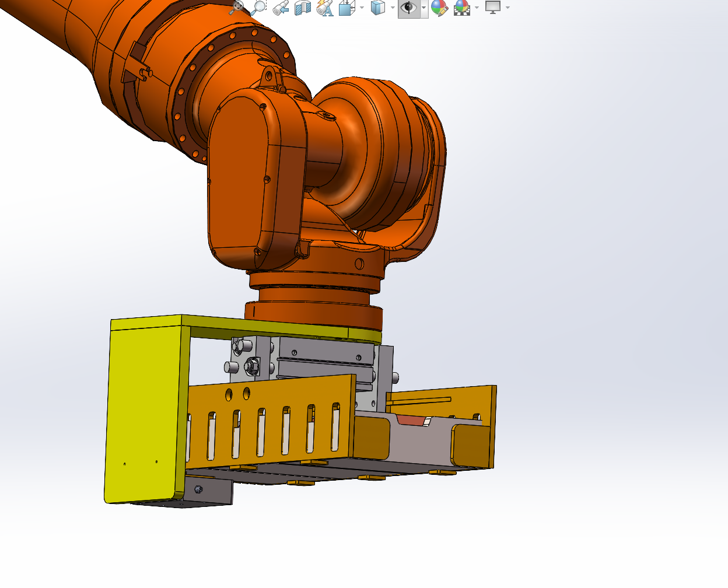Expand the Hide/Show Items dropdown arrow
This screenshot has width=728, height=588.
click(x=424, y=8)
